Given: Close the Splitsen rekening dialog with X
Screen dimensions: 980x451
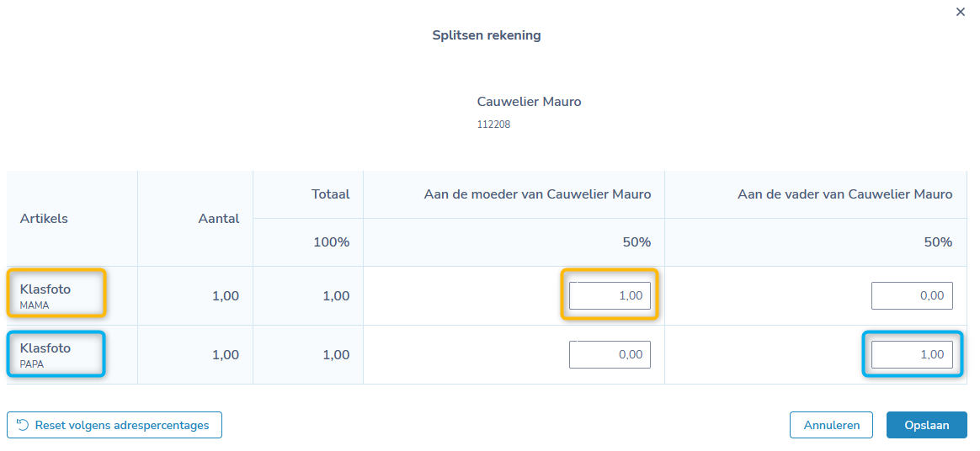Looking at the screenshot, I should (x=960, y=12).
